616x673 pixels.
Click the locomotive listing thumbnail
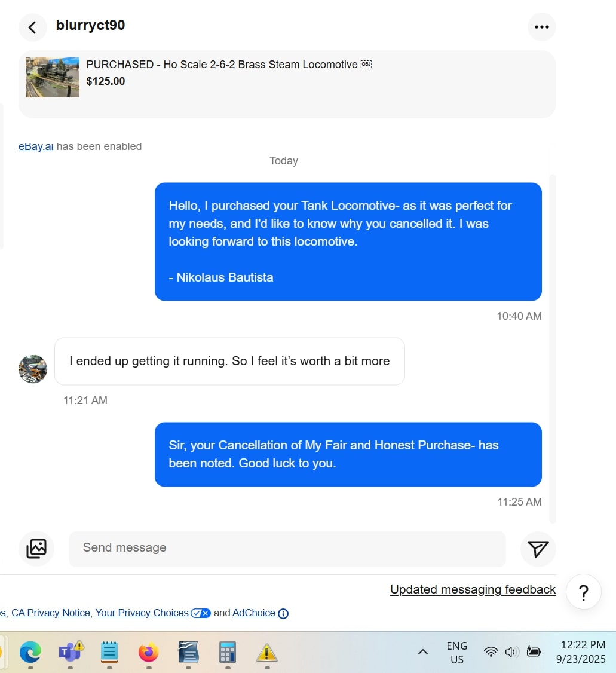click(x=53, y=77)
